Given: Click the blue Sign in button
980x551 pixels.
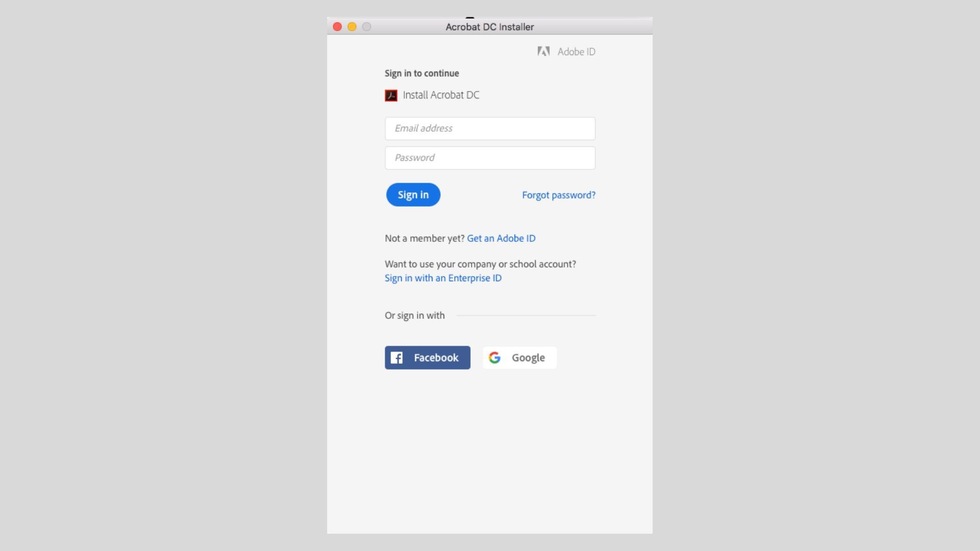Looking at the screenshot, I should pyautogui.click(x=413, y=194).
